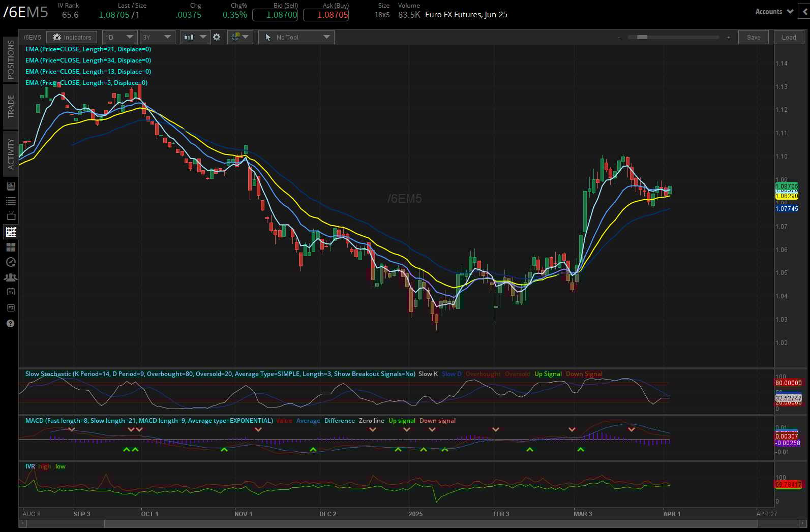
Task: Open the No Tool drawing dropdown
Action: click(x=296, y=37)
